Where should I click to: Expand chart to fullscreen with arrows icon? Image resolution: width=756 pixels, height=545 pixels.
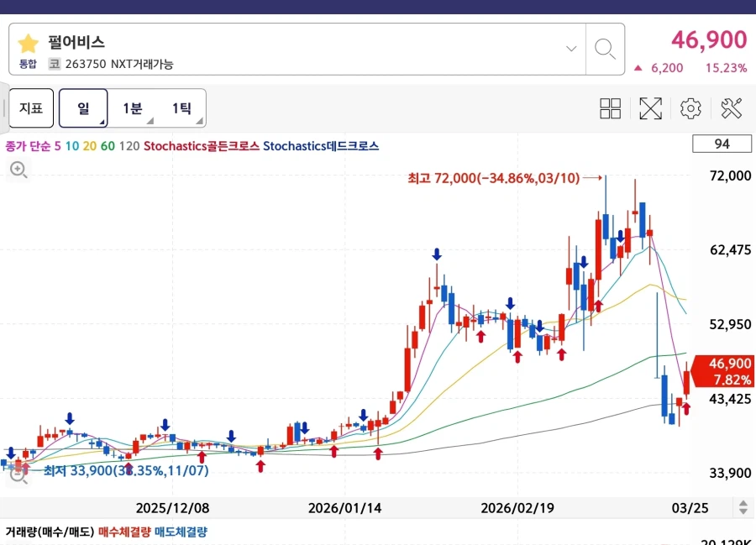[650, 107]
